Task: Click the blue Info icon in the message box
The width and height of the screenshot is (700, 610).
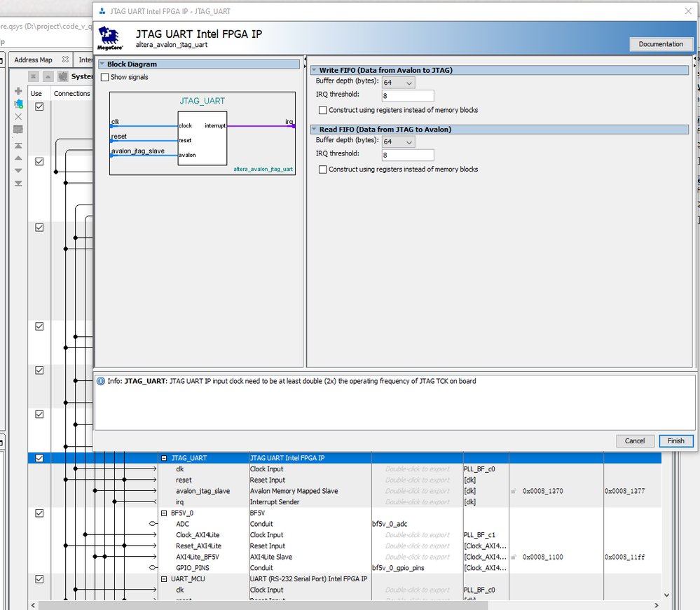Action: coord(101,381)
